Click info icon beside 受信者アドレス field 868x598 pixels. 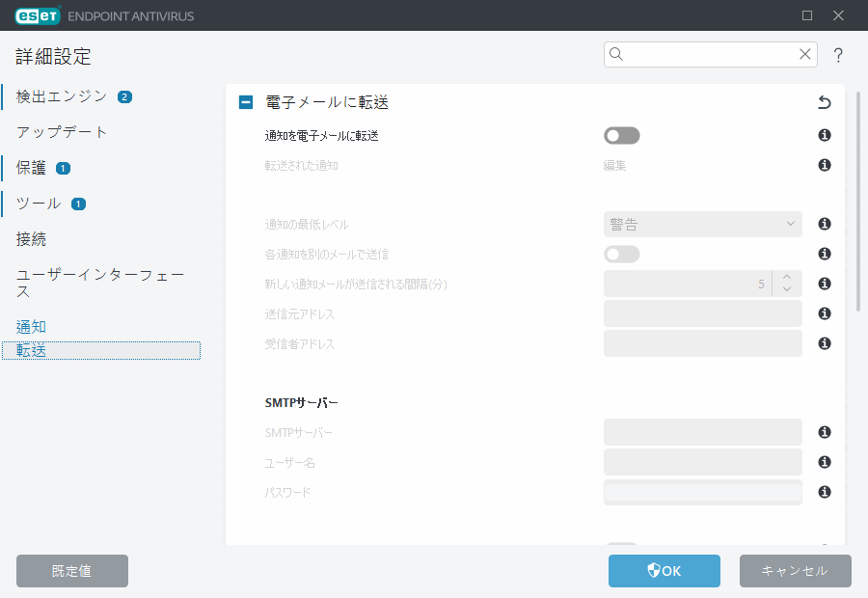[x=824, y=342]
